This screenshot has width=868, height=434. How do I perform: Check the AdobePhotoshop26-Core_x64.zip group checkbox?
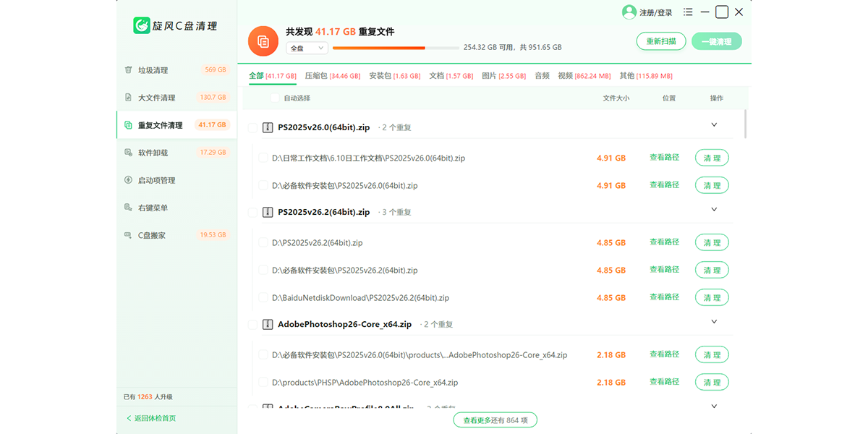[252, 325]
